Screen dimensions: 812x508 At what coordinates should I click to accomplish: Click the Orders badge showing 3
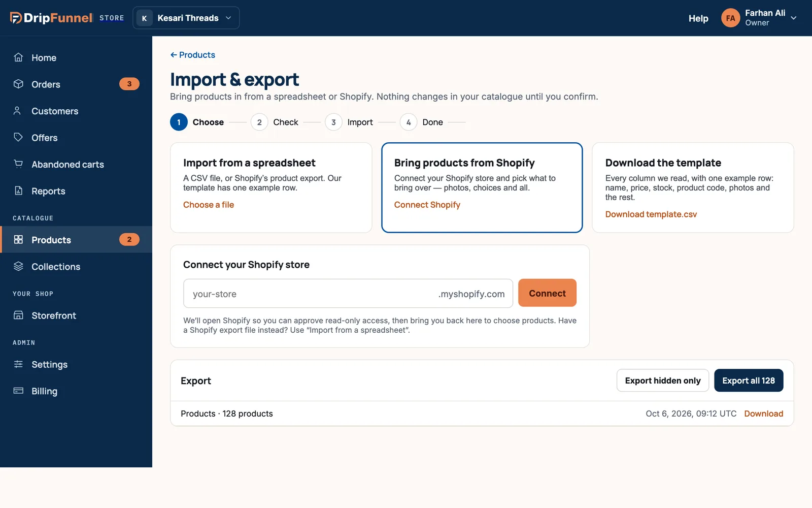tap(129, 84)
